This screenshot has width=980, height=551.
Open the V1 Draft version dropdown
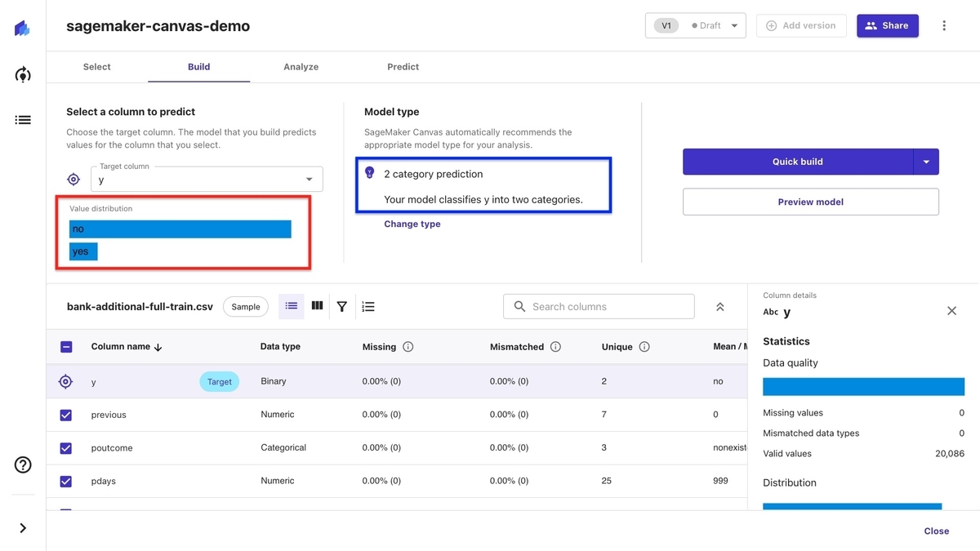tap(696, 25)
